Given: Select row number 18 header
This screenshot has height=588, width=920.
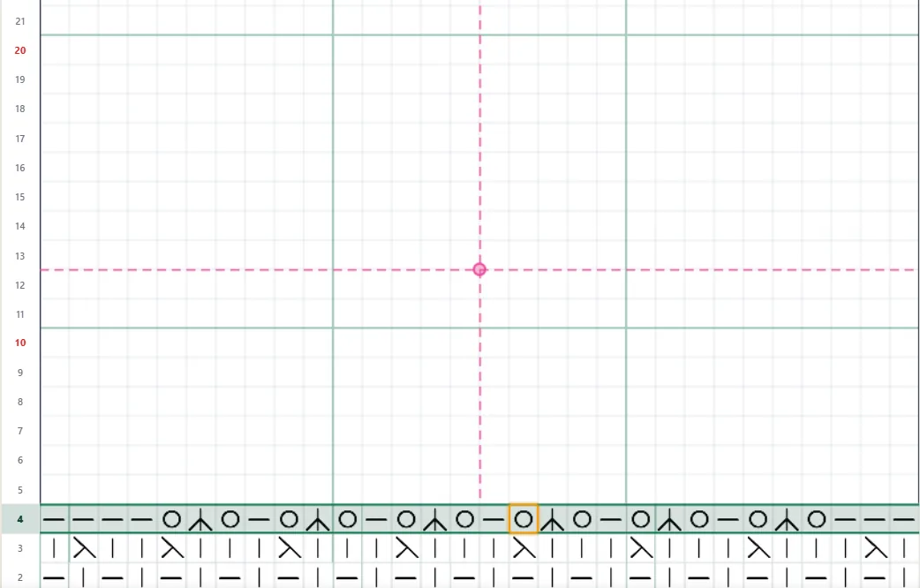Looking at the screenshot, I should coord(20,109).
